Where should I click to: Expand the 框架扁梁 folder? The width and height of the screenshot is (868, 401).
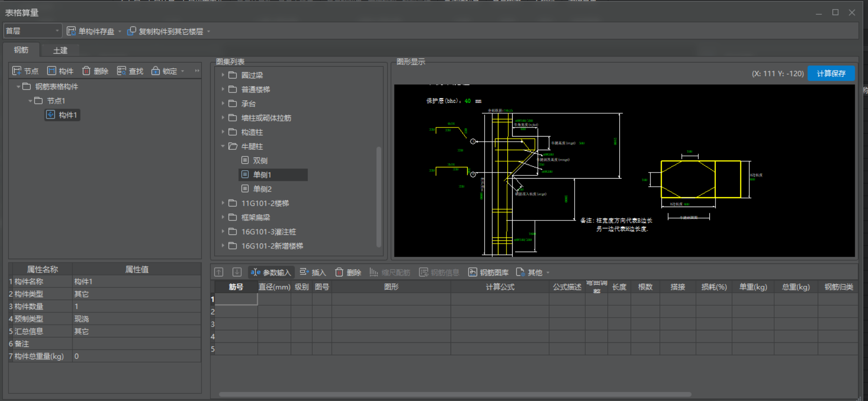223,217
